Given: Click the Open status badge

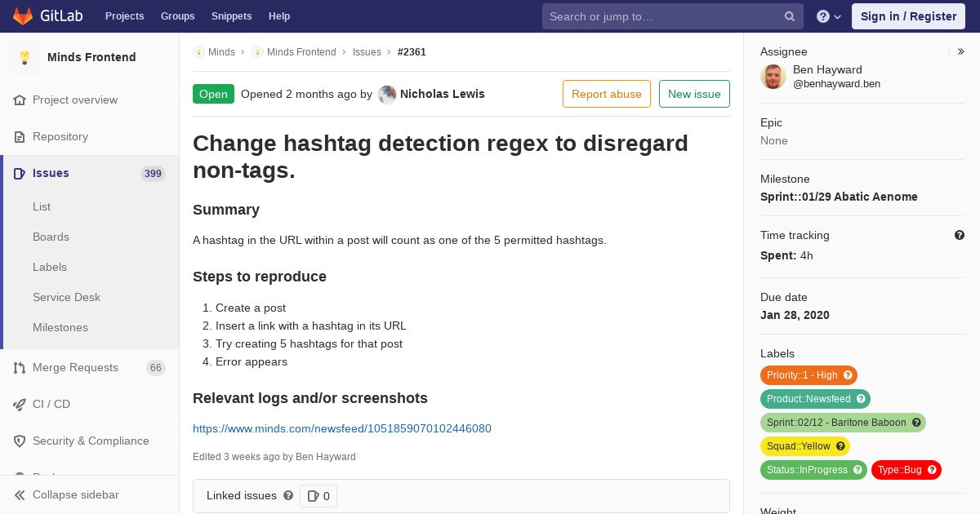Looking at the screenshot, I should click(213, 94).
